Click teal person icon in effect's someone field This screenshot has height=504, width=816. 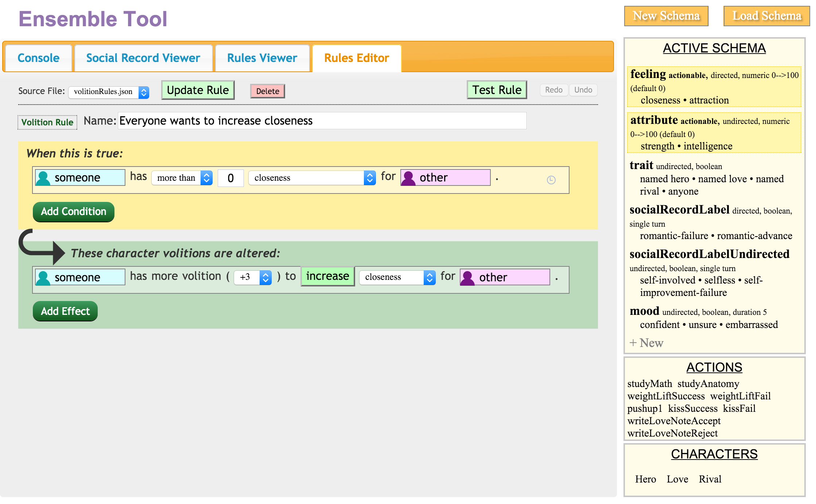43,278
